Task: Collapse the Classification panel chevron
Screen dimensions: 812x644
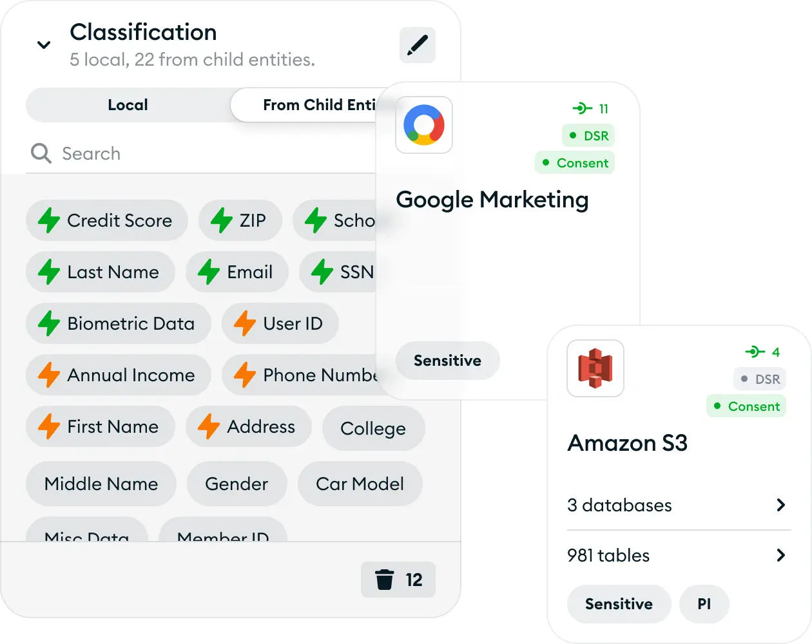Action: [44, 45]
